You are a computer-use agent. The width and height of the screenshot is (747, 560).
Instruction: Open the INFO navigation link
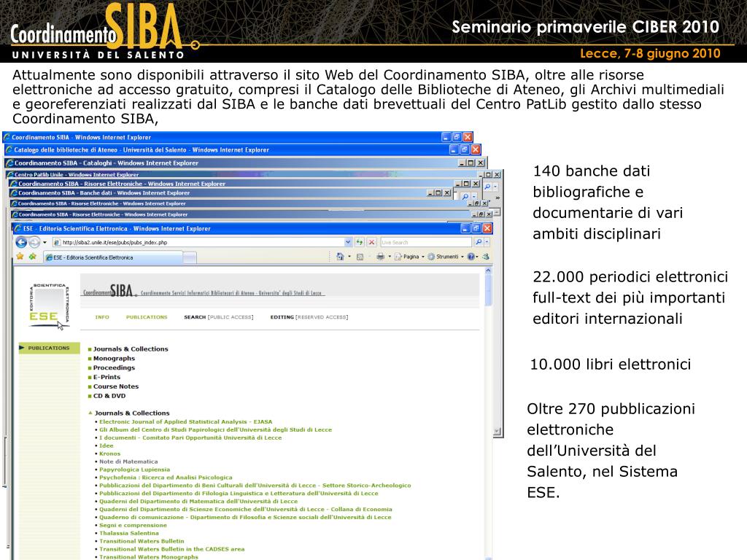click(102, 317)
